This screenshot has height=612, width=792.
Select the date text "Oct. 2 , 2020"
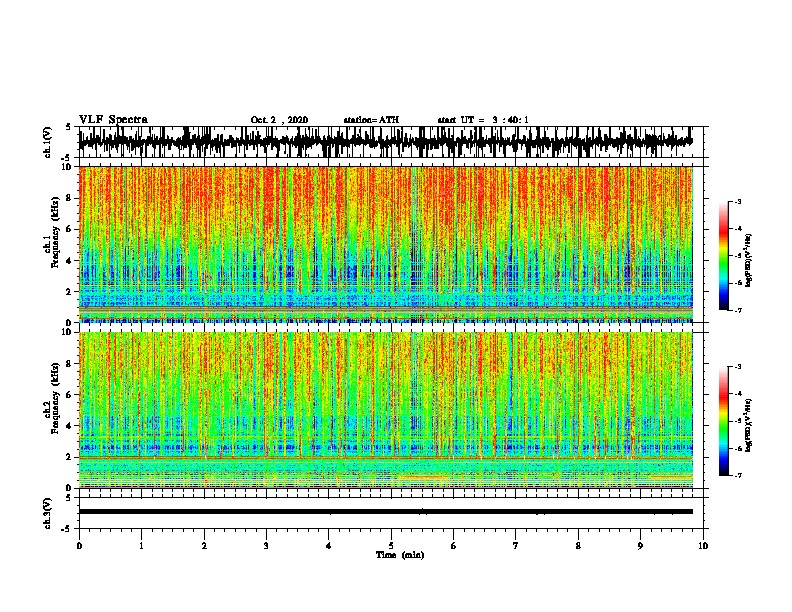tap(279, 120)
